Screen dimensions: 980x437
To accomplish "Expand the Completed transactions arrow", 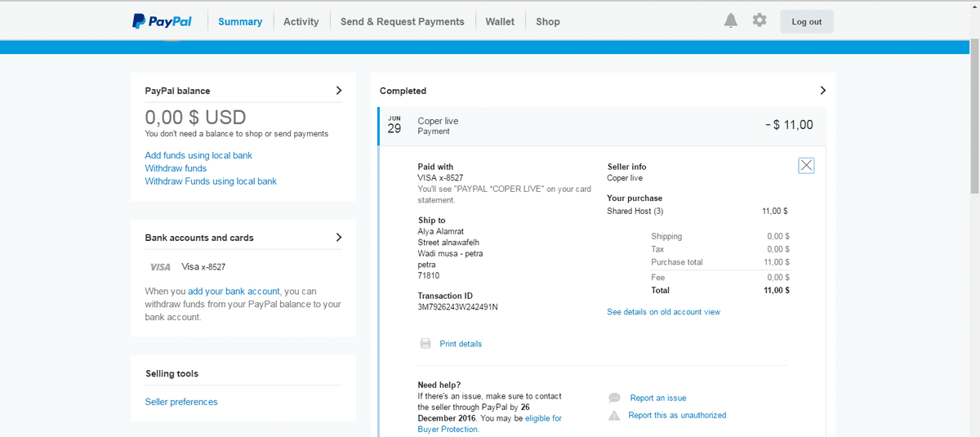I will coord(822,91).
